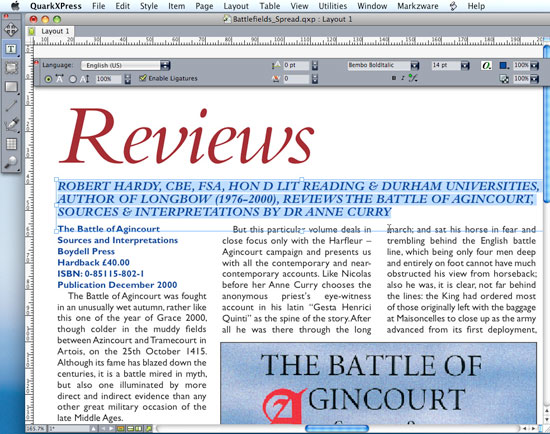Image resolution: width=550 pixels, height=434 pixels.
Task: Click the blue text color swatch
Action: tap(504, 65)
